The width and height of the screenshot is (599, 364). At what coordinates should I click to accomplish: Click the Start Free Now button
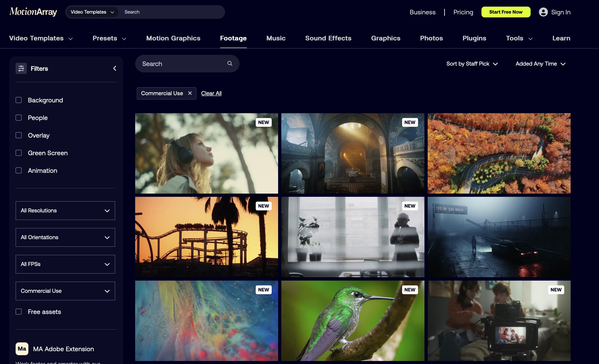click(506, 12)
